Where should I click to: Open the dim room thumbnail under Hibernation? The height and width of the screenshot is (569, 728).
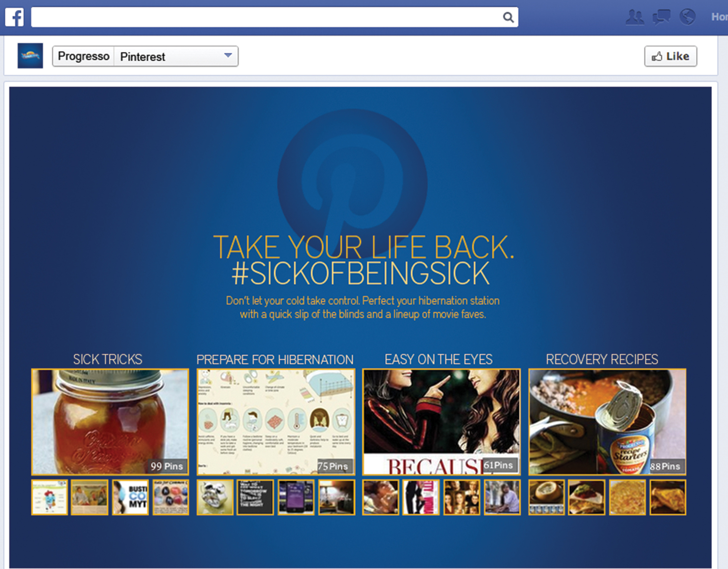pyautogui.click(x=337, y=498)
